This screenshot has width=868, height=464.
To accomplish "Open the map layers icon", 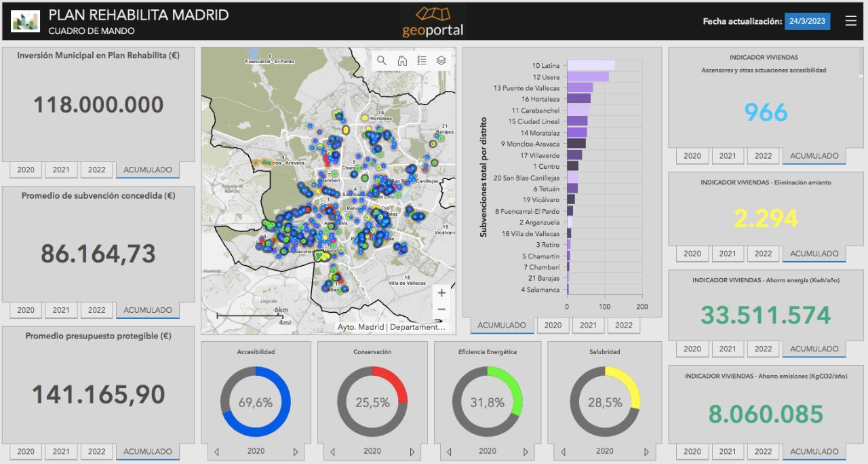I will click(441, 60).
